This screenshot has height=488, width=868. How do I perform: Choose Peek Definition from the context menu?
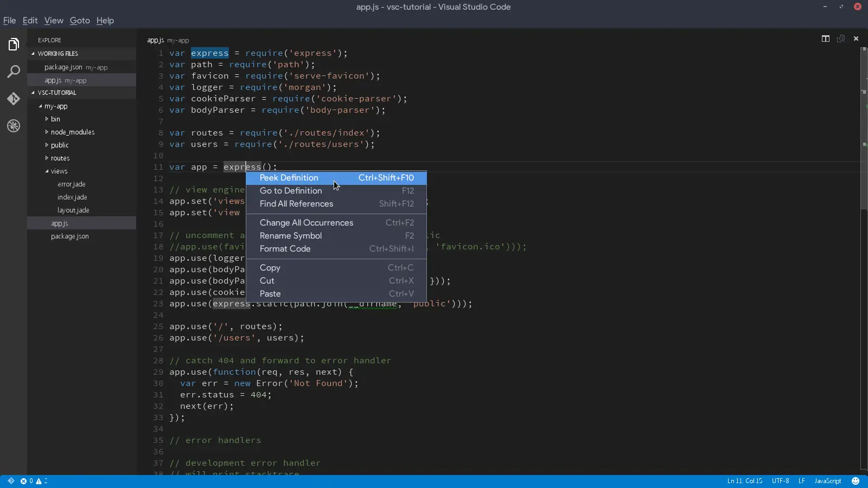click(336, 178)
